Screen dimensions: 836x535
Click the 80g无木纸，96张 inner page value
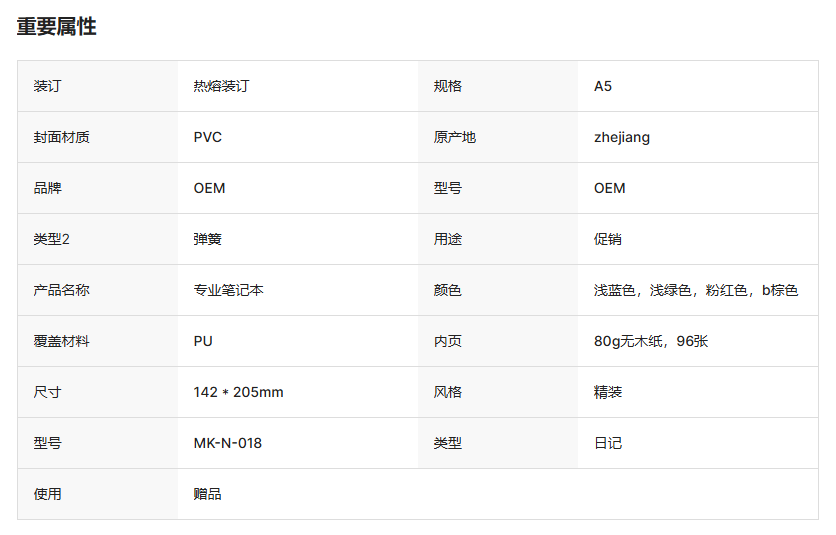tap(651, 341)
